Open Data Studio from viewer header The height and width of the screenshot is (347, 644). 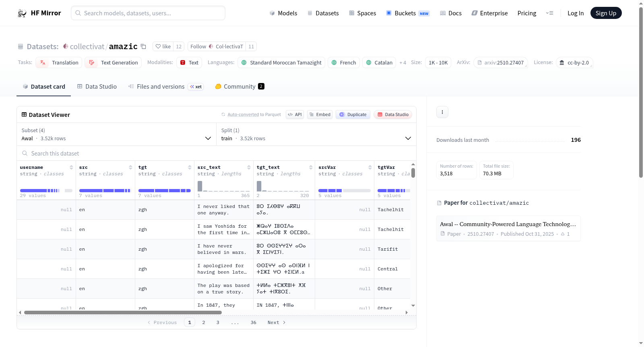click(x=393, y=114)
